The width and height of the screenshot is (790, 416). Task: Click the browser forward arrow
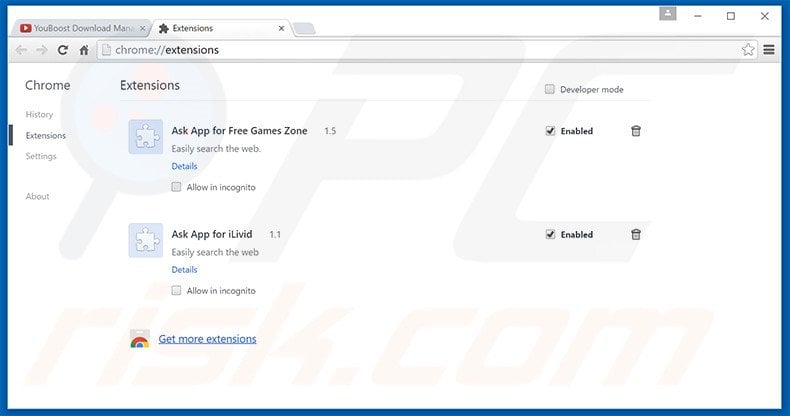[x=42, y=50]
